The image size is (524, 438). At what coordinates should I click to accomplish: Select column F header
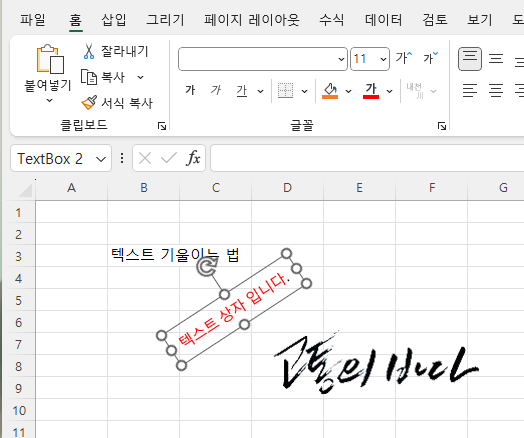(x=432, y=188)
